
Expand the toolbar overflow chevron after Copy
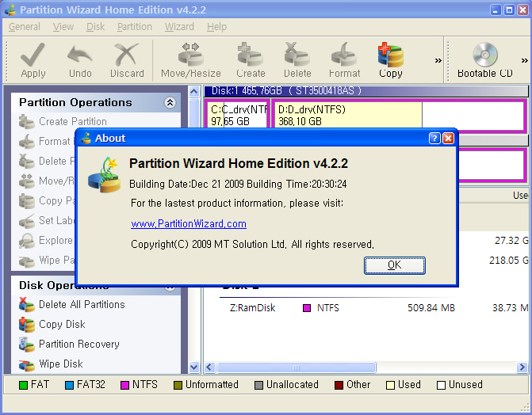tap(438, 60)
